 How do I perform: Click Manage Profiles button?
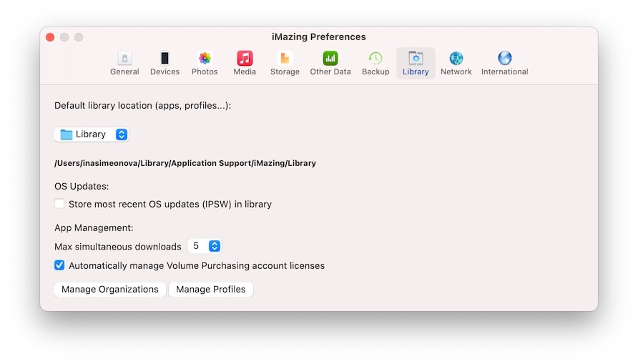[211, 289]
